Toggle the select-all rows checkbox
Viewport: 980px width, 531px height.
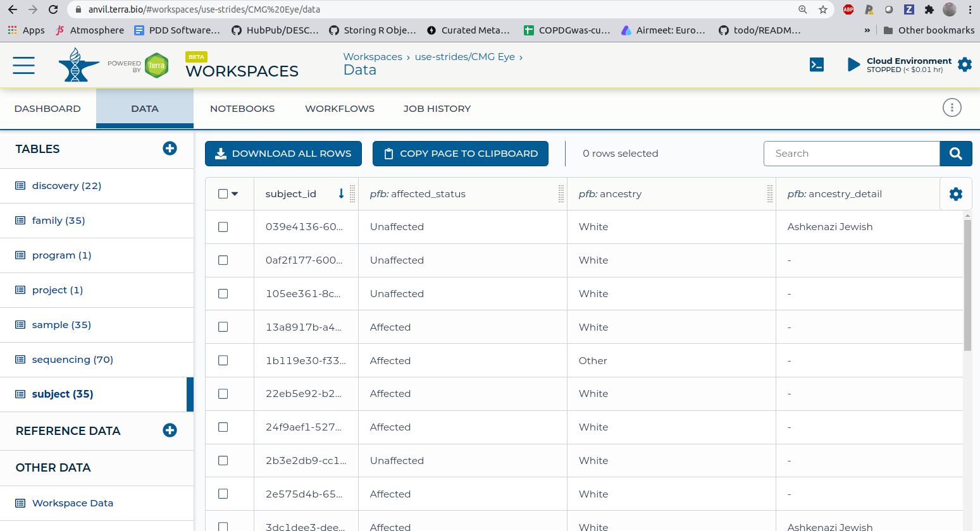click(x=223, y=193)
